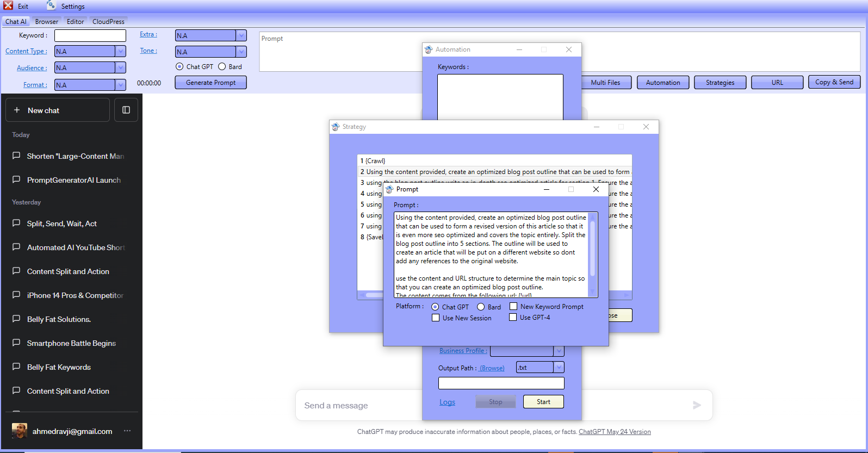Select Bard platform in Prompt dialog
Viewport: 868px width, 453px height.
[481, 307]
